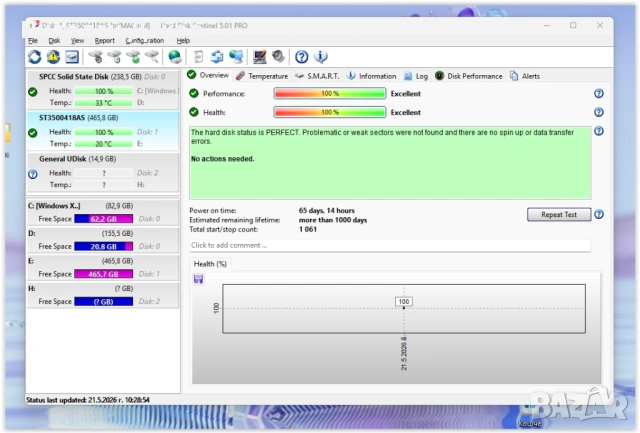Click the disk with clock test icon
Viewport: 640px width, 433px height.
coord(115,57)
